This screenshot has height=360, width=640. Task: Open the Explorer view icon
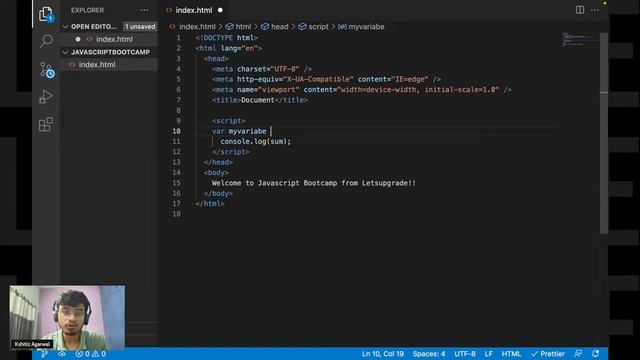[x=46, y=14]
